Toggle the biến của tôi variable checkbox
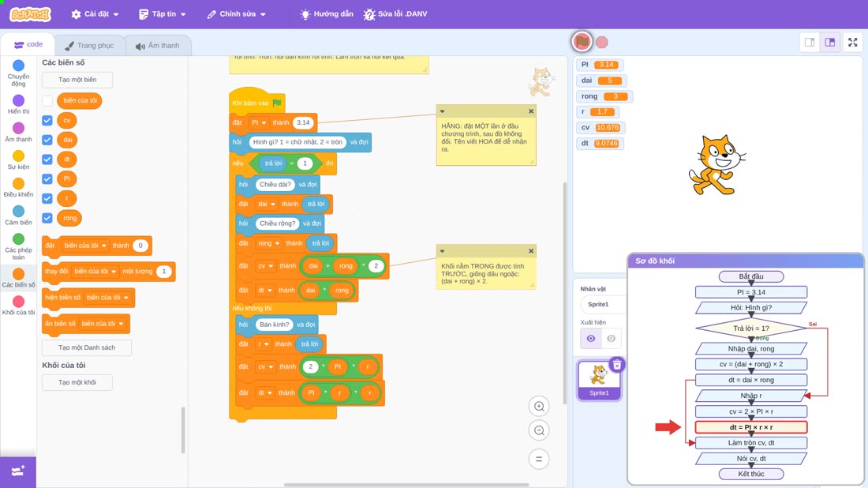Screen dimensions: 868x488 47,101
